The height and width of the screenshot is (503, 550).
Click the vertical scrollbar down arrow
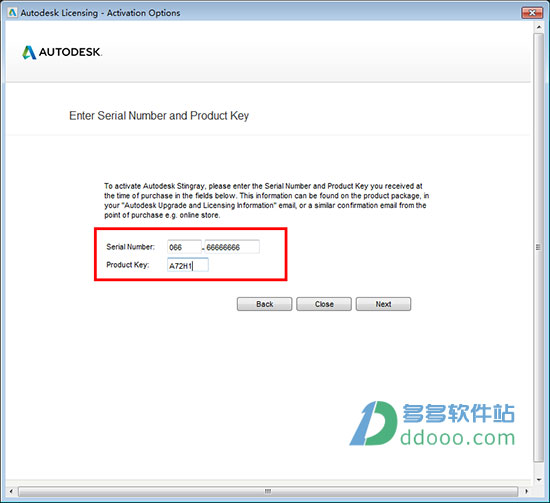[x=539, y=480]
